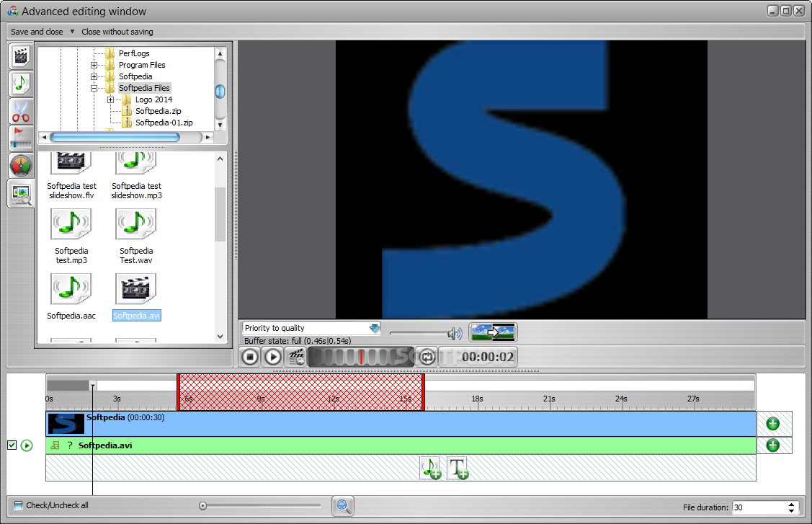Open the audio music sidebar tab
The image size is (812, 524).
coord(21,84)
